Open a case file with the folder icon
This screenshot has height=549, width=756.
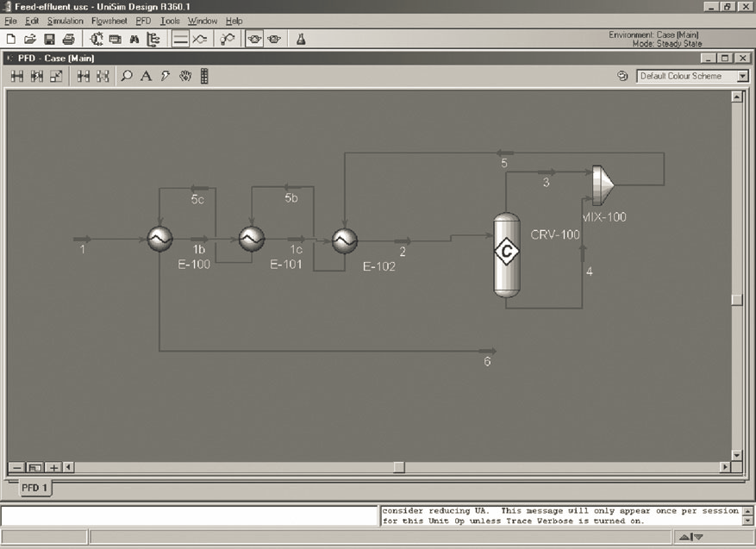click(30, 39)
